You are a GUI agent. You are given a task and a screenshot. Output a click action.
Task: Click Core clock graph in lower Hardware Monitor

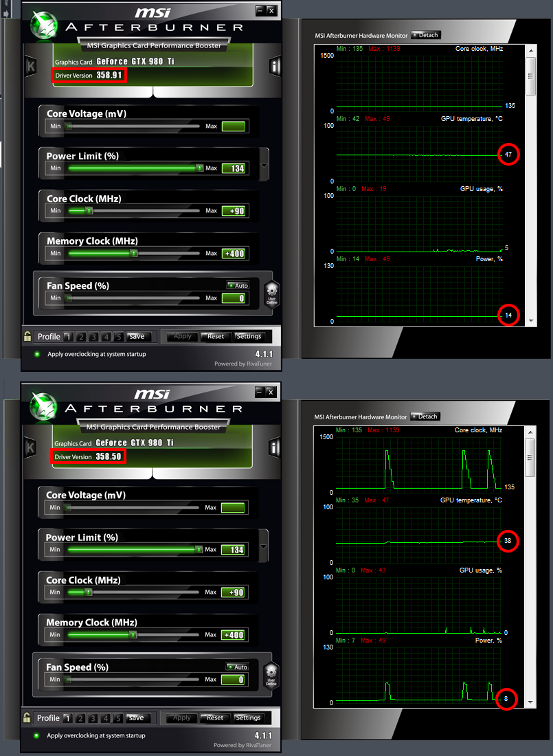tap(418, 465)
